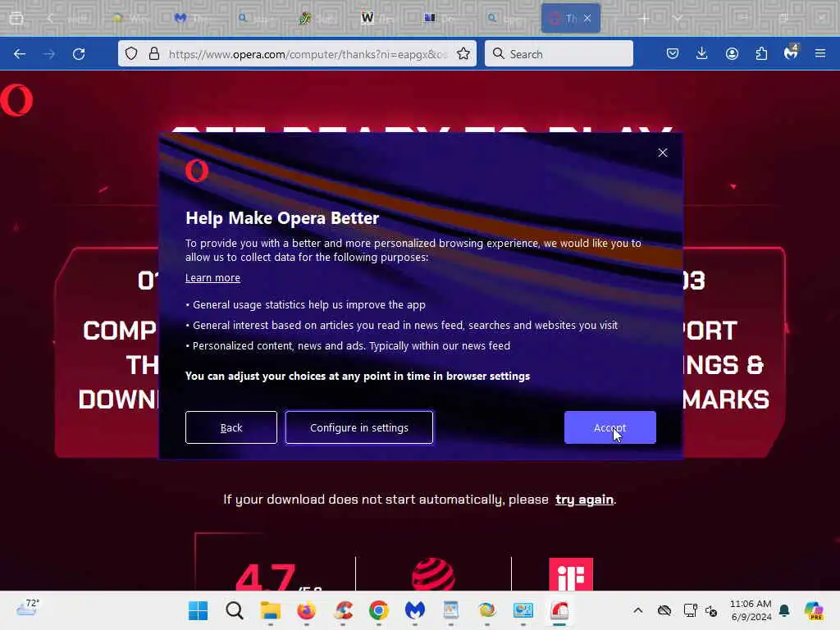
Task: Switch to the Malwarebytes tab
Action: [x=193, y=18]
